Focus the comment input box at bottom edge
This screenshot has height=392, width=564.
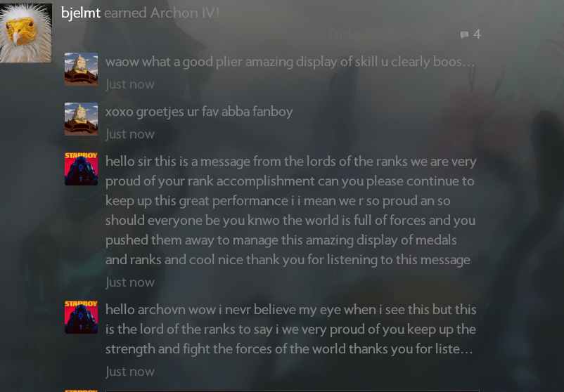(293, 391)
